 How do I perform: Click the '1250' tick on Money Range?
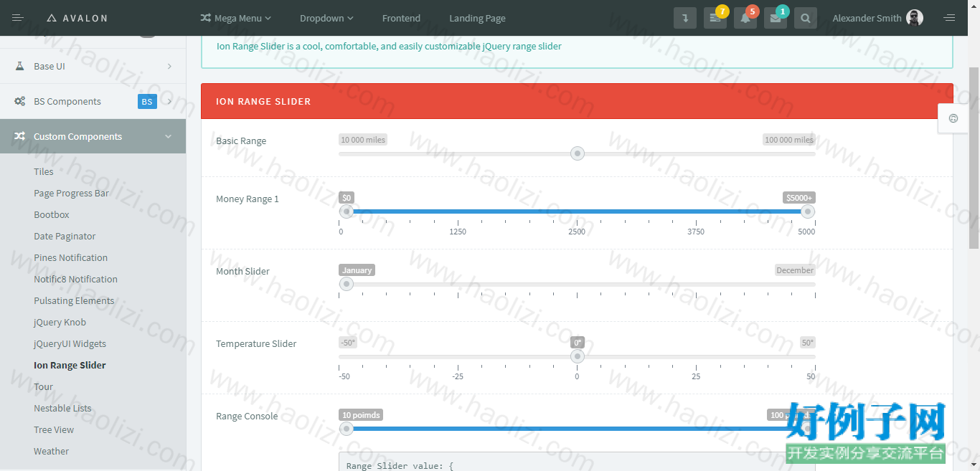458,232
